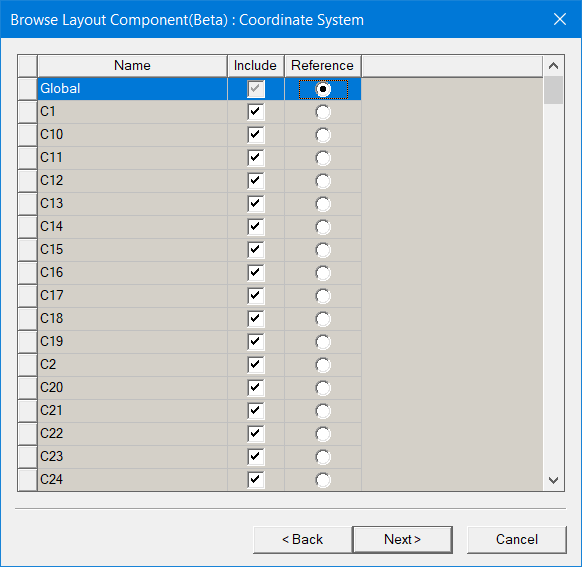
Task: Disable Include checkbox for C20
Action: pos(256,388)
